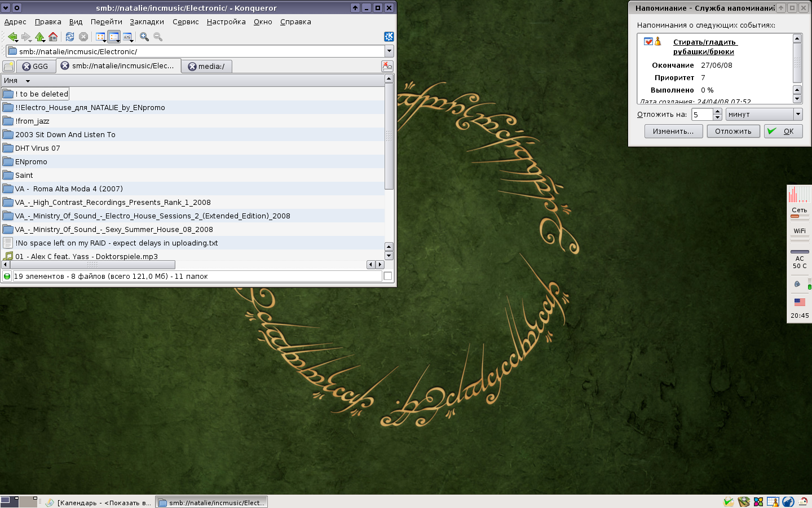Confirm the reminder with the OK button

click(783, 132)
